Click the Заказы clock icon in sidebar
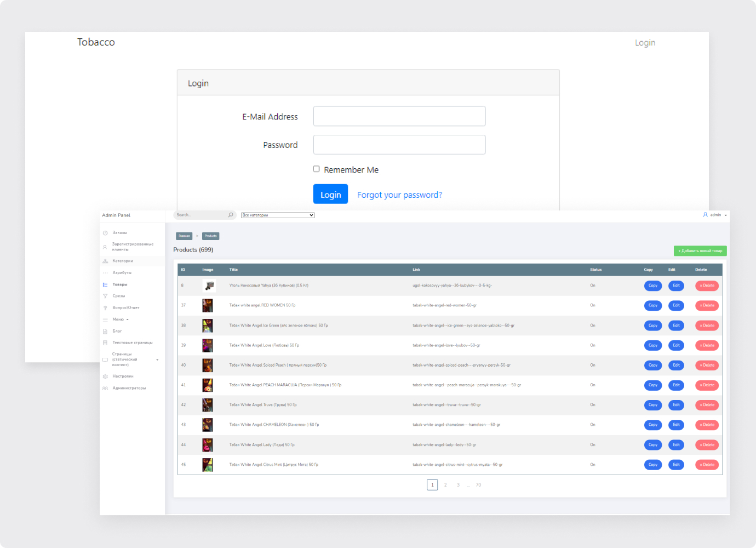 [105, 233]
